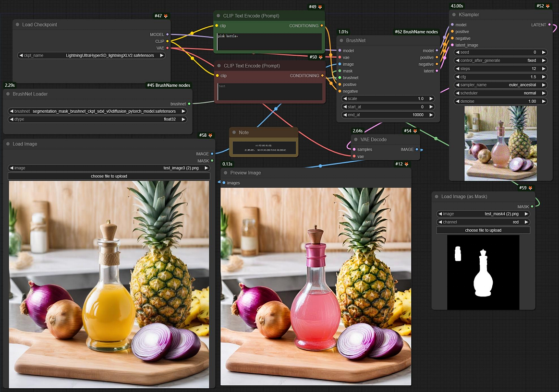Click the '#62 BrushName nodes' badge text
559x392 pixels.
tap(416, 32)
